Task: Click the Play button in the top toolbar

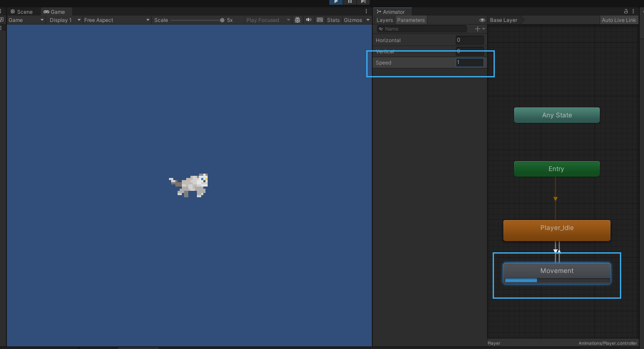Action: [336, 2]
